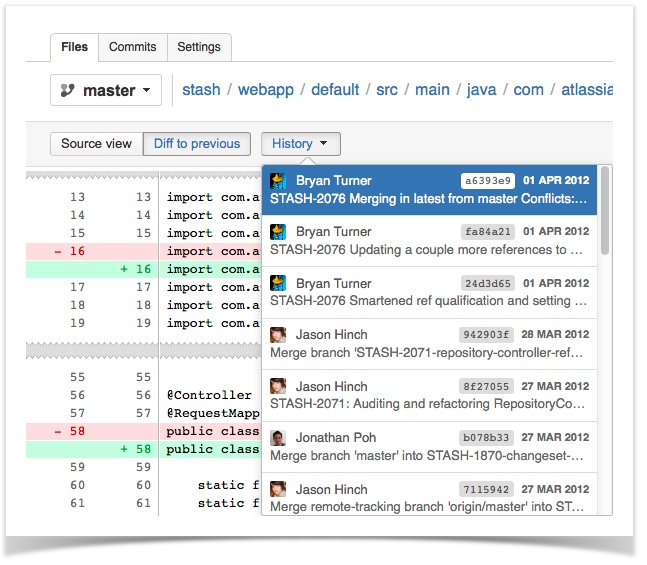
Task: Click Jason Hinch's avatar on commit 7115942
Action: pos(279,489)
